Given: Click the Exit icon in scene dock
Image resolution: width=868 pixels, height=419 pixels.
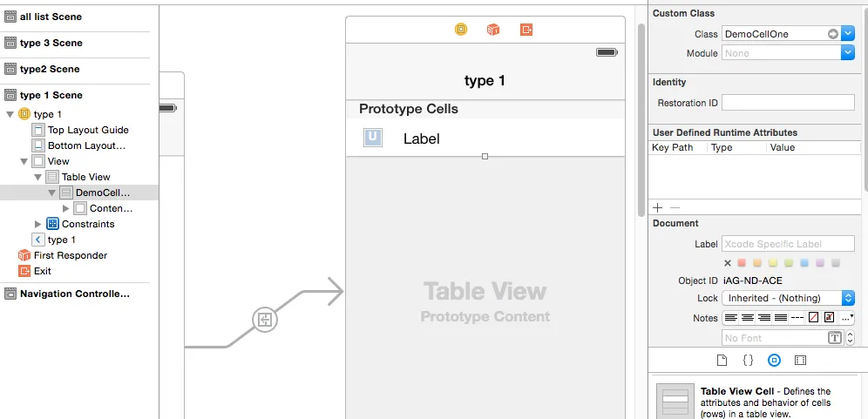Looking at the screenshot, I should [526, 30].
